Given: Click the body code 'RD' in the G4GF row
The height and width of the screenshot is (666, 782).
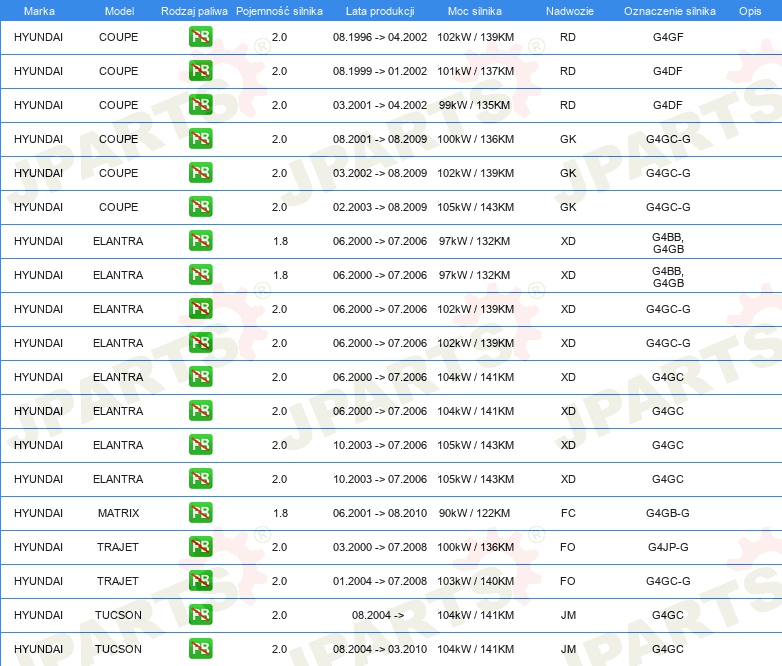Looking at the screenshot, I should tap(568, 37).
